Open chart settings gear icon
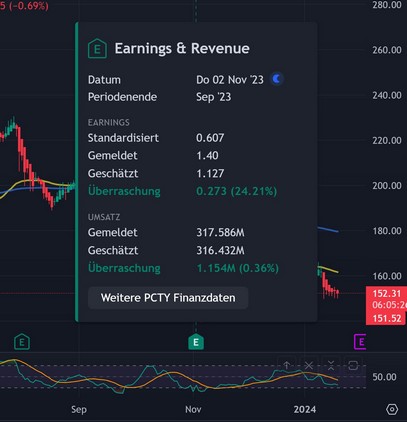The width and height of the screenshot is (407, 422). click(392, 409)
